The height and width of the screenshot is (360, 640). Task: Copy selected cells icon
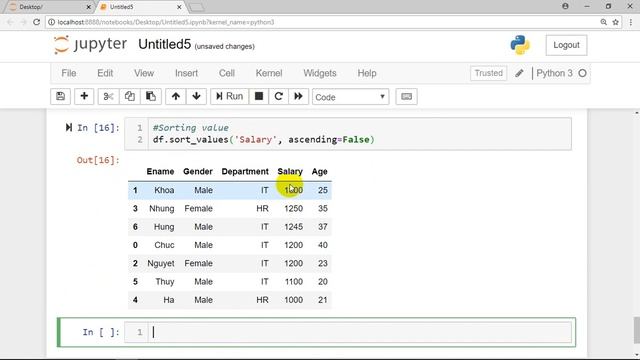tap(129, 96)
